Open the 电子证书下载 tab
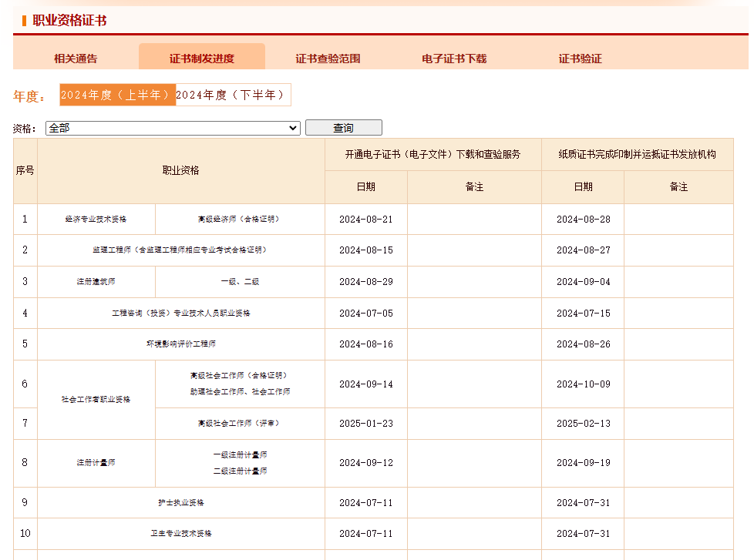The image size is (754, 560). coord(454,59)
